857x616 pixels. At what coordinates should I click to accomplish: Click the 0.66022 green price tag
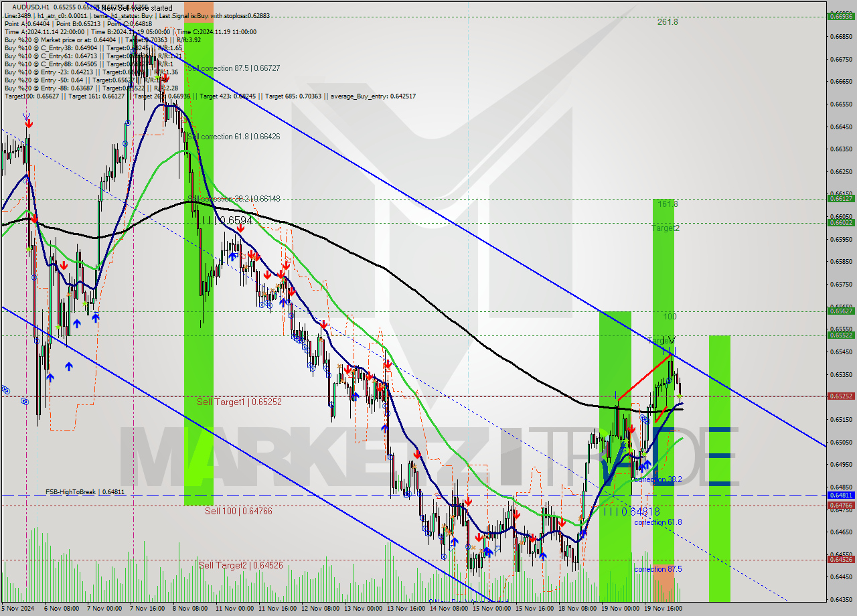point(840,222)
